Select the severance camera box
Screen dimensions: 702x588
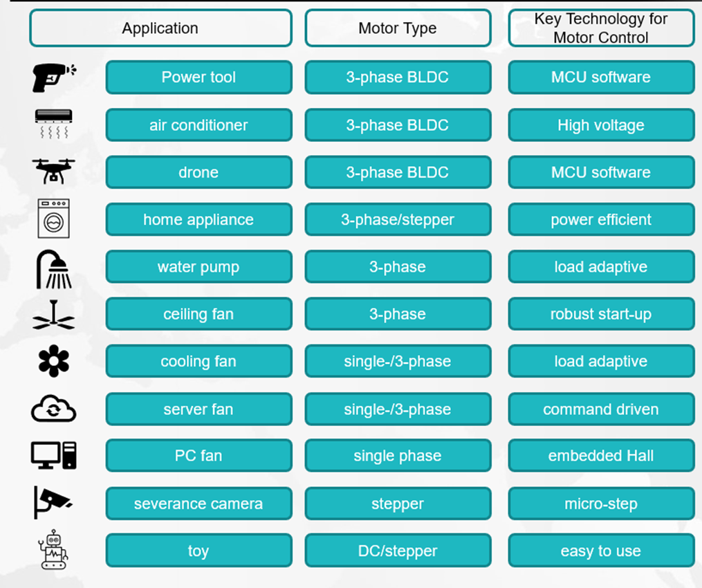198,504
